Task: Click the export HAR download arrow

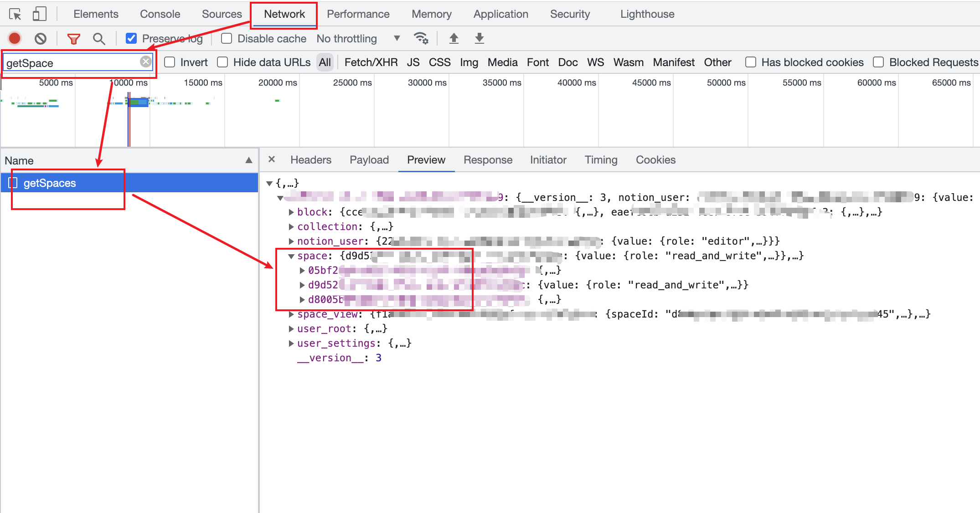Action: [x=479, y=38]
